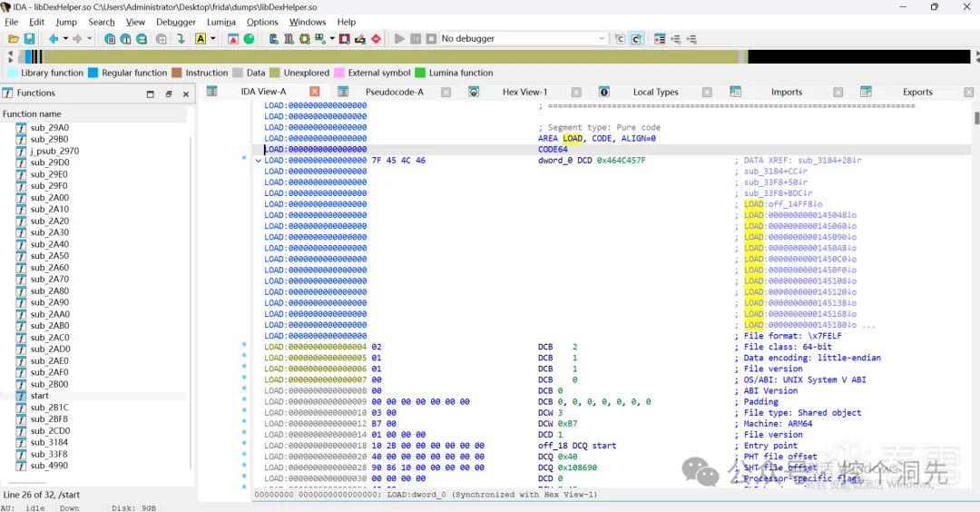980x512 pixels.
Task: Click the Open file folder icon
Action: point(13,39)
